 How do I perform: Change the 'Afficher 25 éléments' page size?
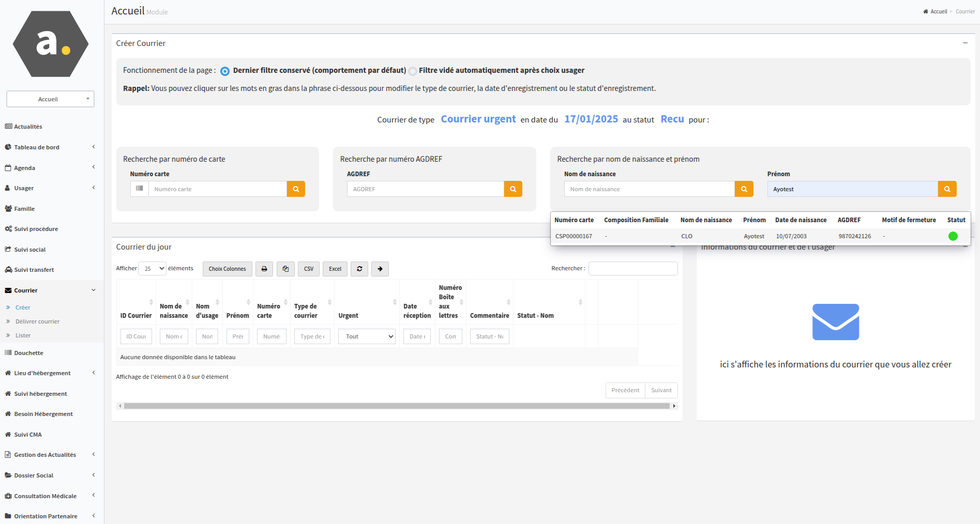pyautogui.click(x=152, y=268)
